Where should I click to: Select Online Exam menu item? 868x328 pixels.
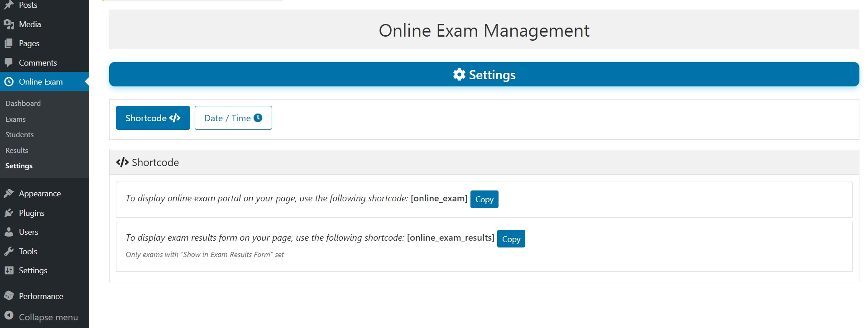(x=44, y=82)
